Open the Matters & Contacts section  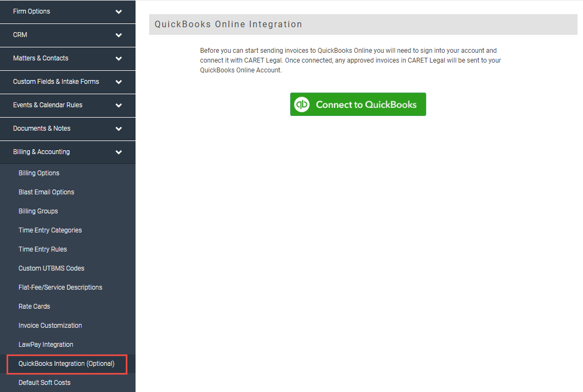[67, 58]
